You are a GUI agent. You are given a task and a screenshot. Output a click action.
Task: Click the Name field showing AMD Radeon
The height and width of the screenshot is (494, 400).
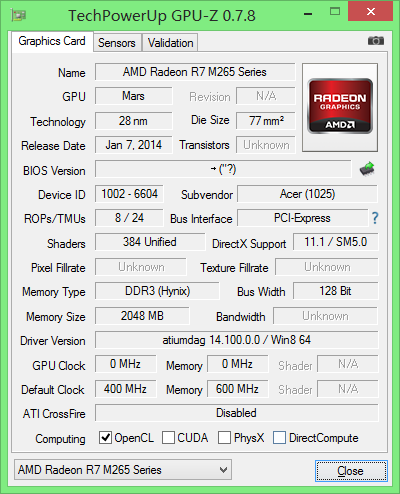click(x=195, y=72)
